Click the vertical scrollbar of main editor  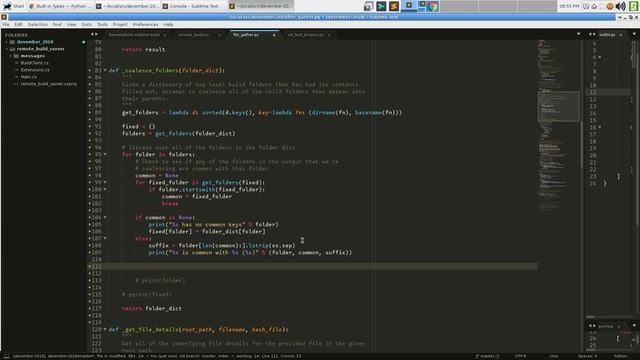[582, 144]
